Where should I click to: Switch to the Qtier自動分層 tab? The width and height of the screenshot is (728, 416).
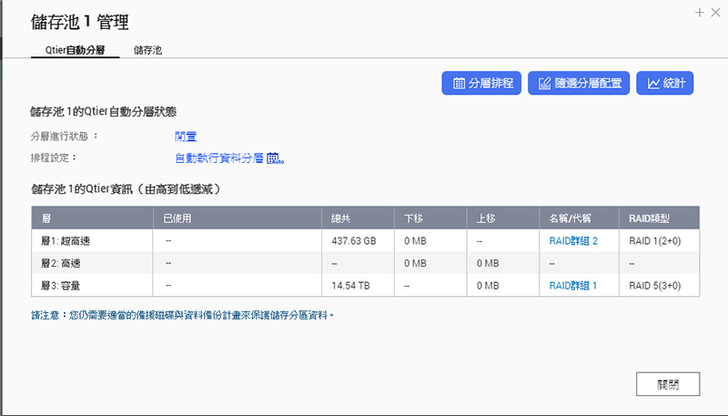coord(74,49)
